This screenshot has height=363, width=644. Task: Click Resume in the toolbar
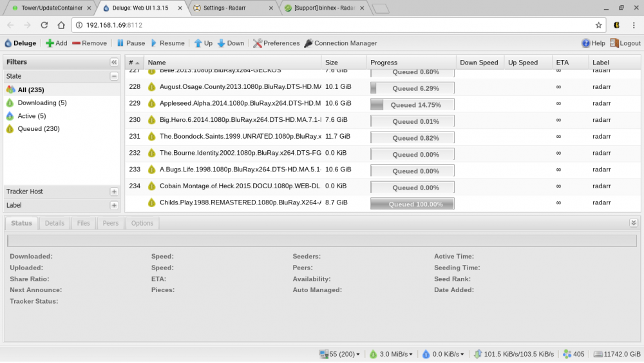pos(167,43)
